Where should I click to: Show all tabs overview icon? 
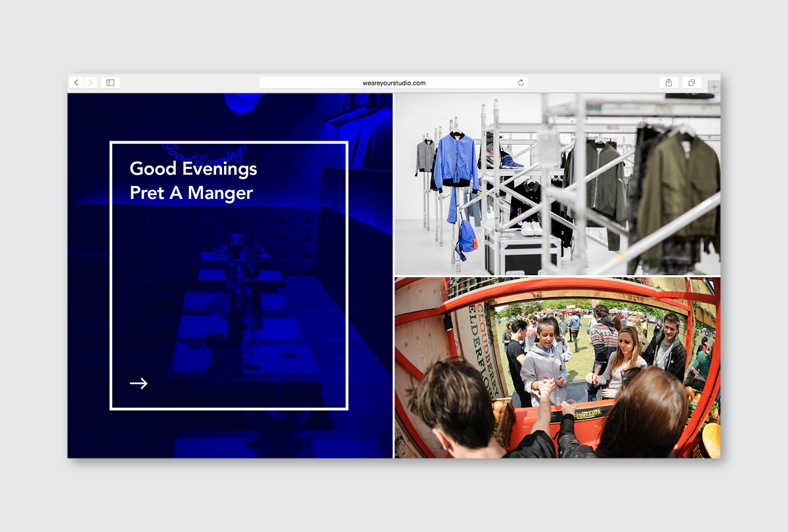coord(691,83)
